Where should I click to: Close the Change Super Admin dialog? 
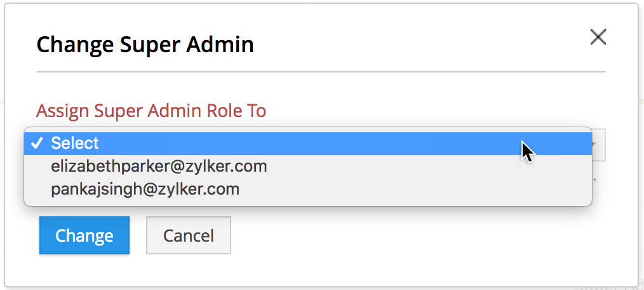click(x=598, y=38)
